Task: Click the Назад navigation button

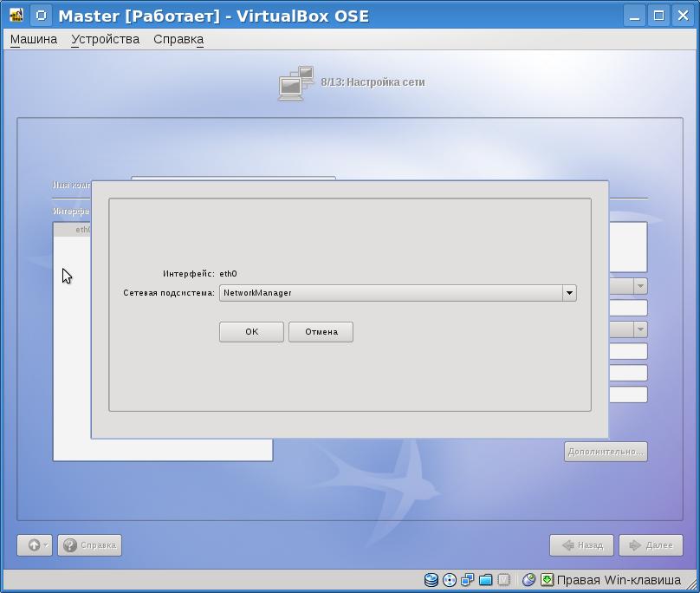Action: [x=582, y=545]
